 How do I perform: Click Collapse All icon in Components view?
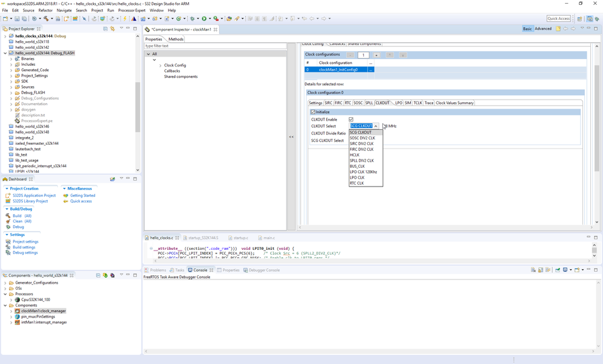98,275
